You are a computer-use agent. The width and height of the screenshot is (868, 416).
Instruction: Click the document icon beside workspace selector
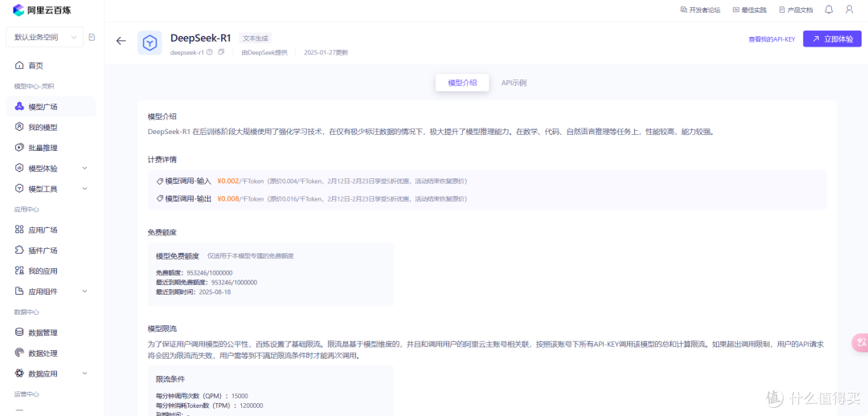point(92,37)
